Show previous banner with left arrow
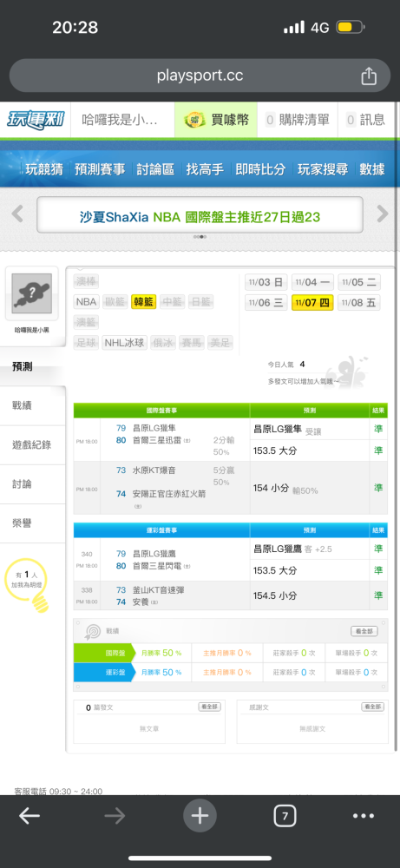400x868 pixels. click(x=17, y=214)
